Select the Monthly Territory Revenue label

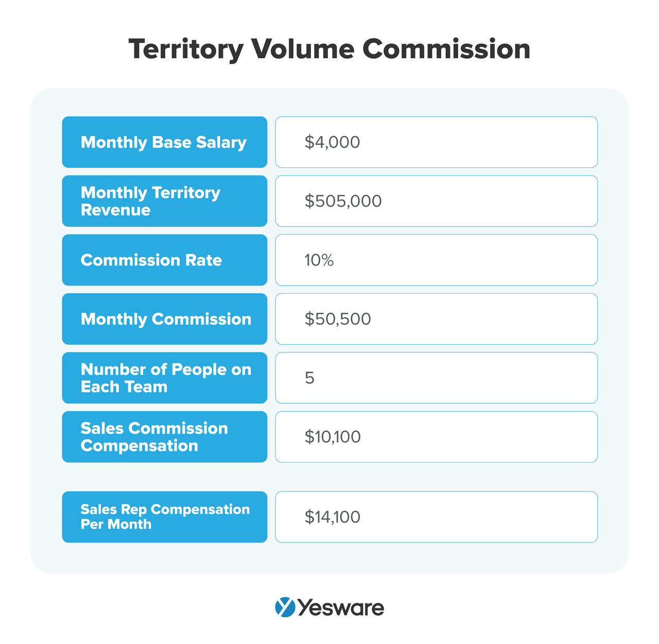164,201
